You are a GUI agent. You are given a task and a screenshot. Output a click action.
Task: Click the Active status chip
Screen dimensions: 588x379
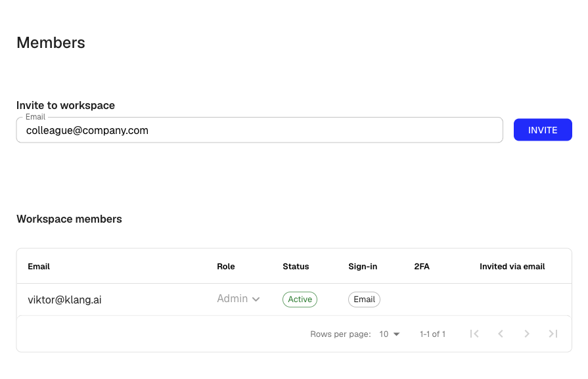(300, 299)
